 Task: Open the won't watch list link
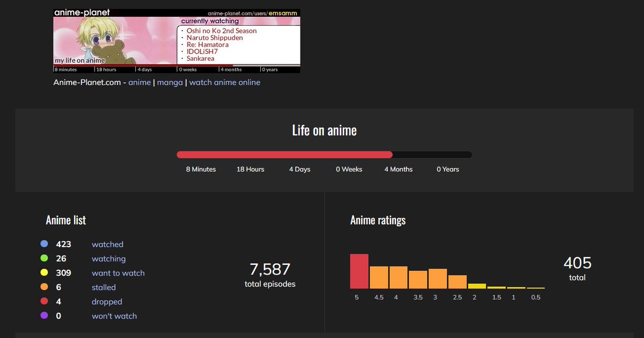click(114, 316)
